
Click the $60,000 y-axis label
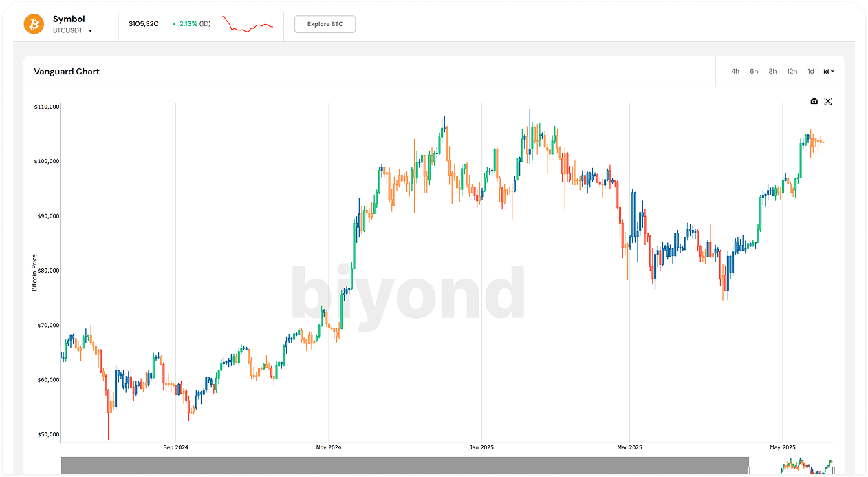[x=47, y=380]
